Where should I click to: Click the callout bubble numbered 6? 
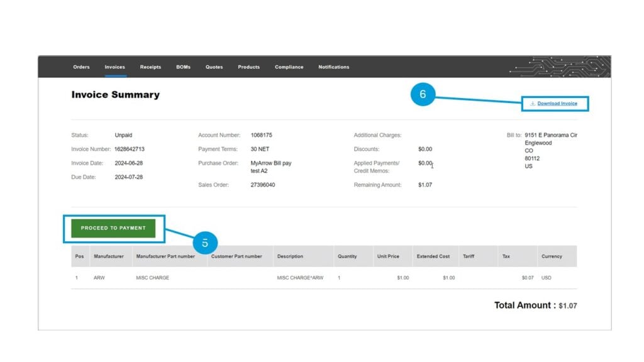tap(424, 93)
